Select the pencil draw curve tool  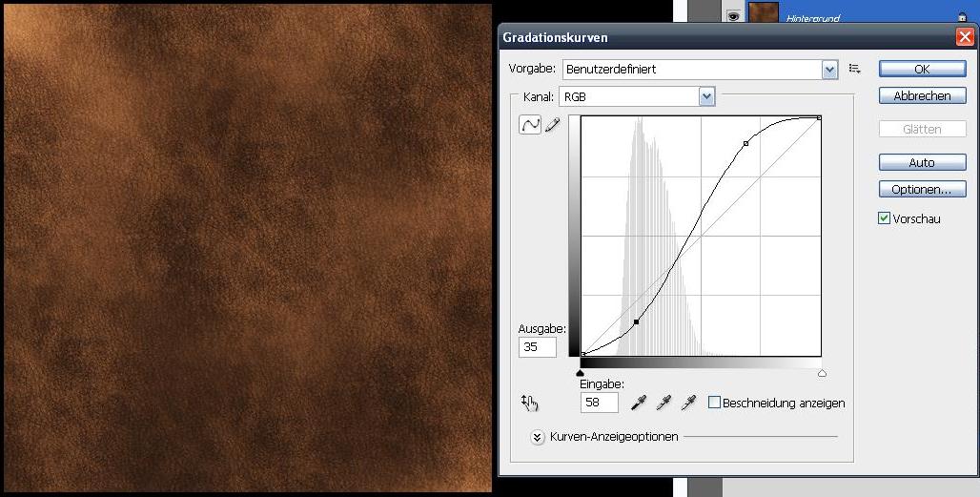(553, 125)
